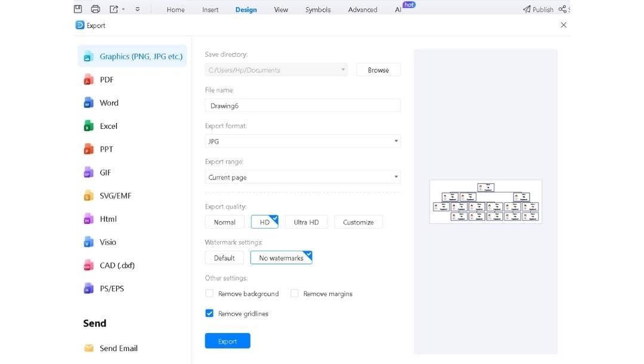The width and height of the screenshot is (644, 364).
Task: Click the save icon in top toolbar
Action: click(x=78, y=8)
